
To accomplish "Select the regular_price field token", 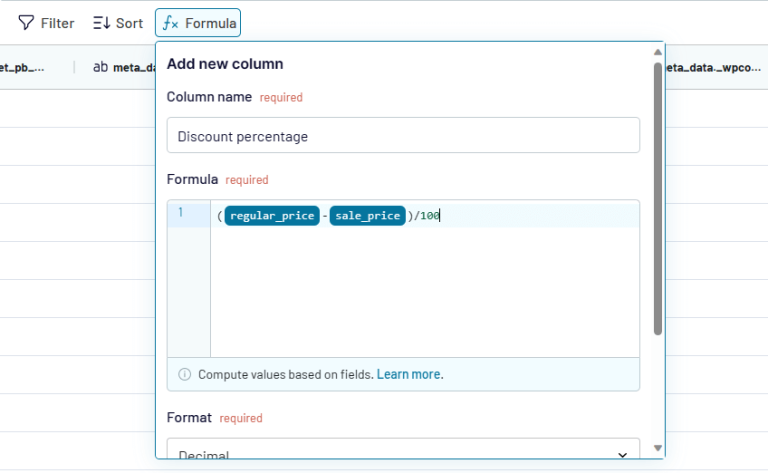I will pos(272,215).
